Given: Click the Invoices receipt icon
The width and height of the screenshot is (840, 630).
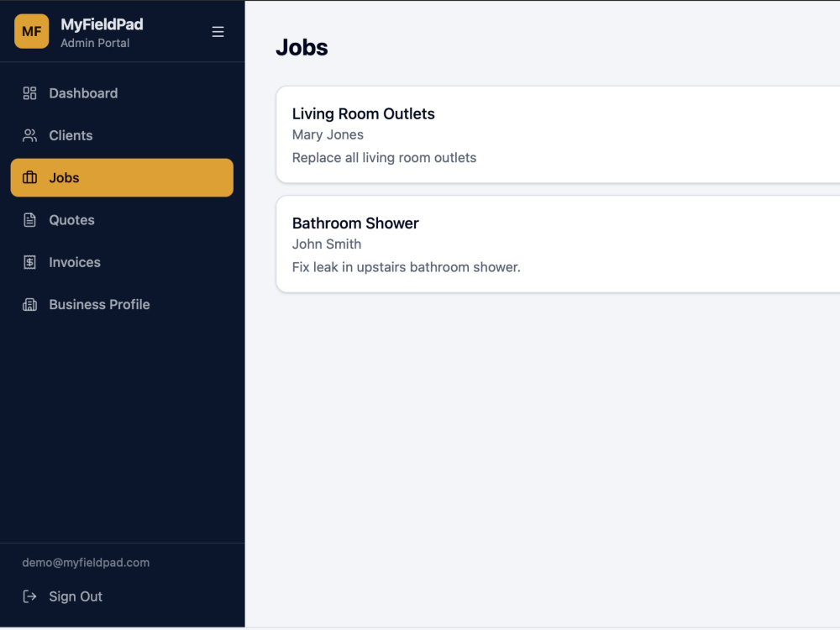Looking at the screenshot, I should pyautogui.click(x=30, y=262).
